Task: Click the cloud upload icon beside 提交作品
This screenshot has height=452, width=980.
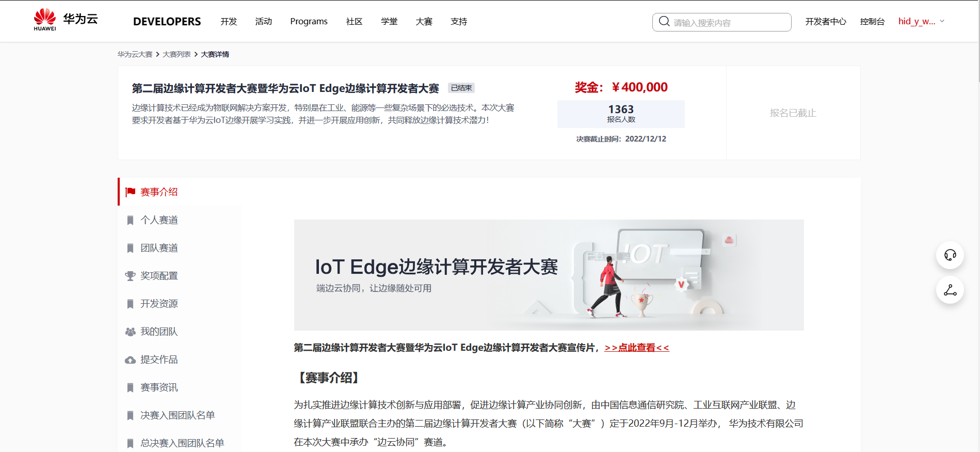Action: [131, 360]
